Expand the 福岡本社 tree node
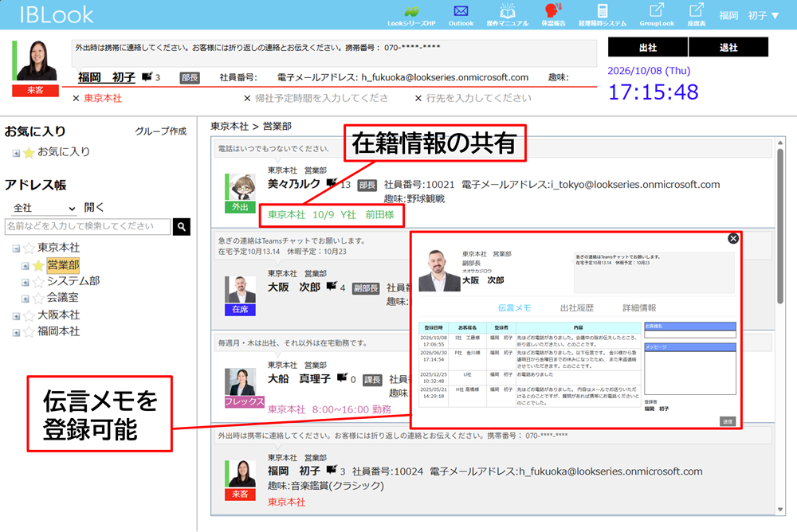Image resolution: width=797 pixels, height=532 pixels. click(16, 333)
